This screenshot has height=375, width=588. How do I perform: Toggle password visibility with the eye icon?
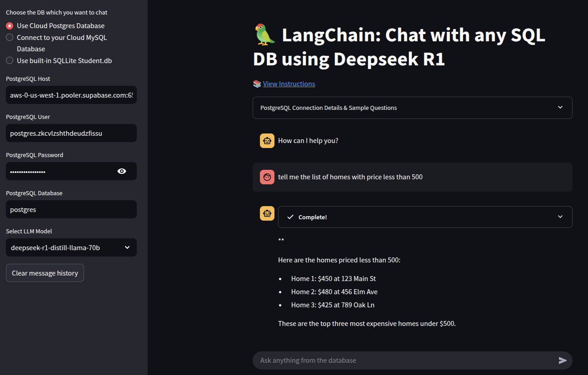pos(121,171)
